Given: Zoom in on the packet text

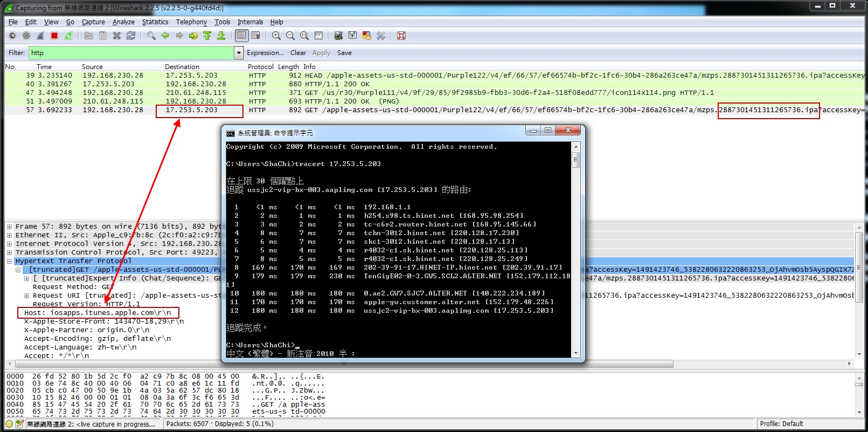Looking at the screenshot, I should click(x=276, y=36).
